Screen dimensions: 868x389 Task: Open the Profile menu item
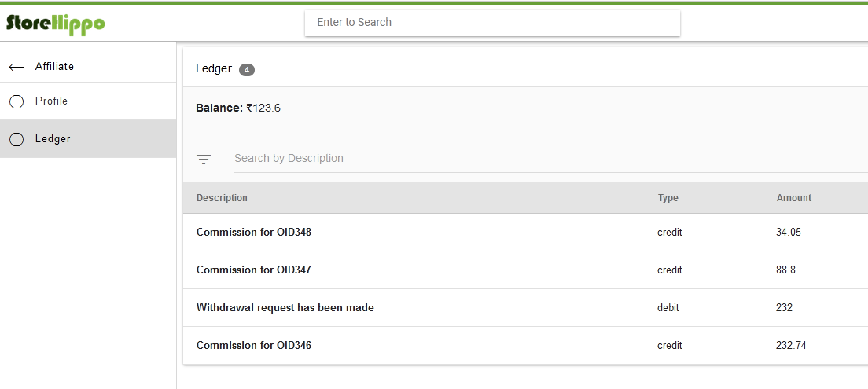tap(88, 101)
